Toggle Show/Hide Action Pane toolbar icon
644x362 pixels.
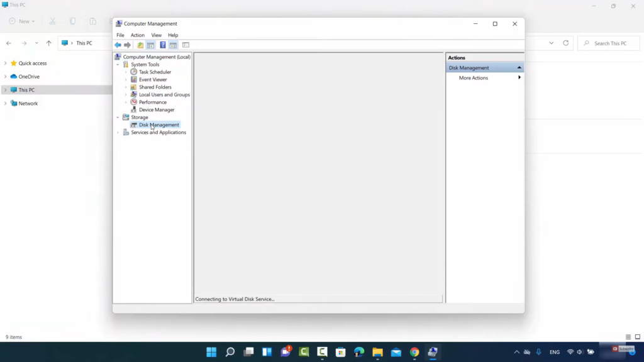173,45
